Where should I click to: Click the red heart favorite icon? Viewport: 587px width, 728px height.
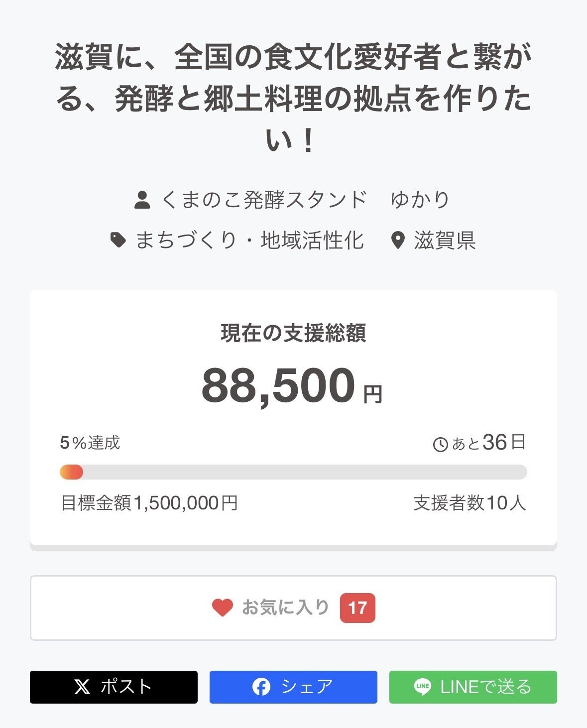click(x=222, y=607)
